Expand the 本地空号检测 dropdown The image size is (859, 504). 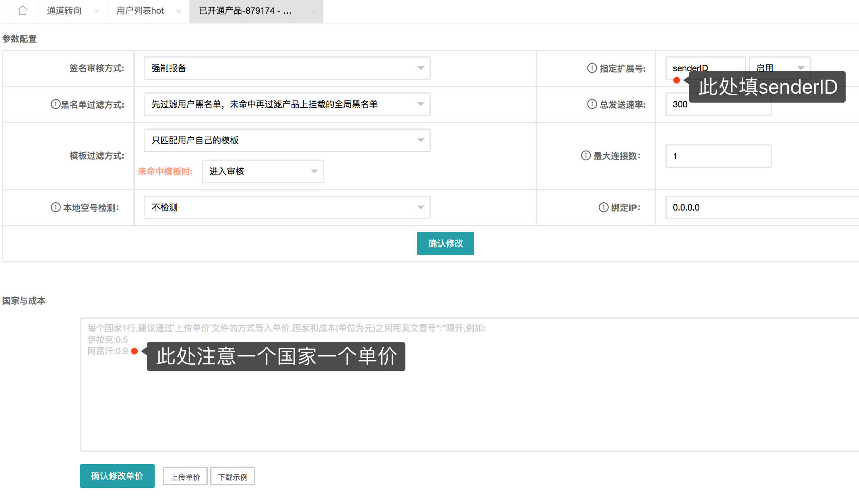287,207
